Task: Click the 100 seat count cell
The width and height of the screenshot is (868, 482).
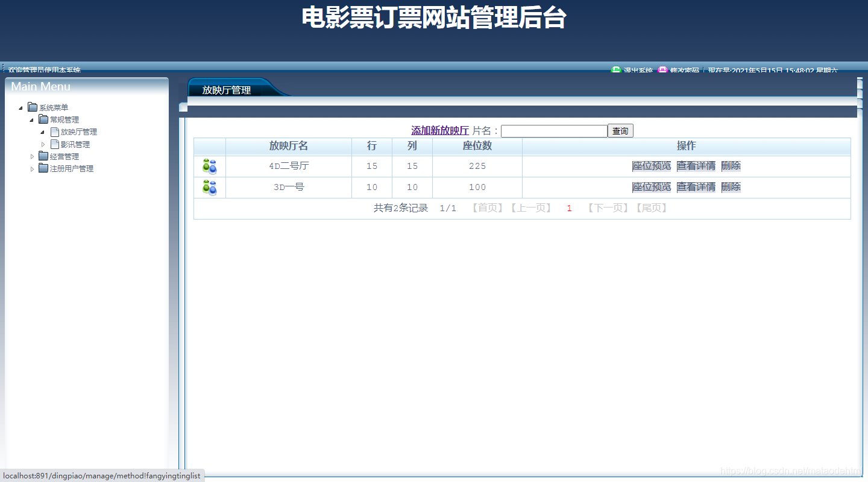Action: click(477, 188)
